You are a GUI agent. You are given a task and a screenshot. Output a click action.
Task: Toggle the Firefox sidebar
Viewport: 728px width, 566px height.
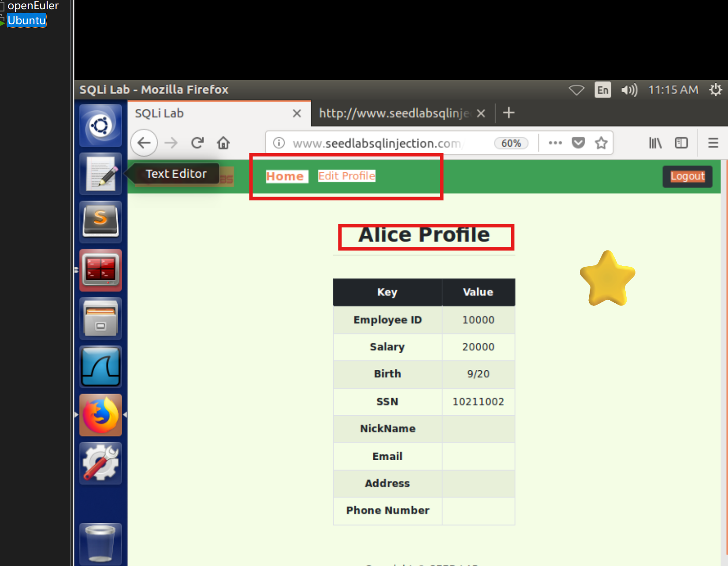[681, 143]
